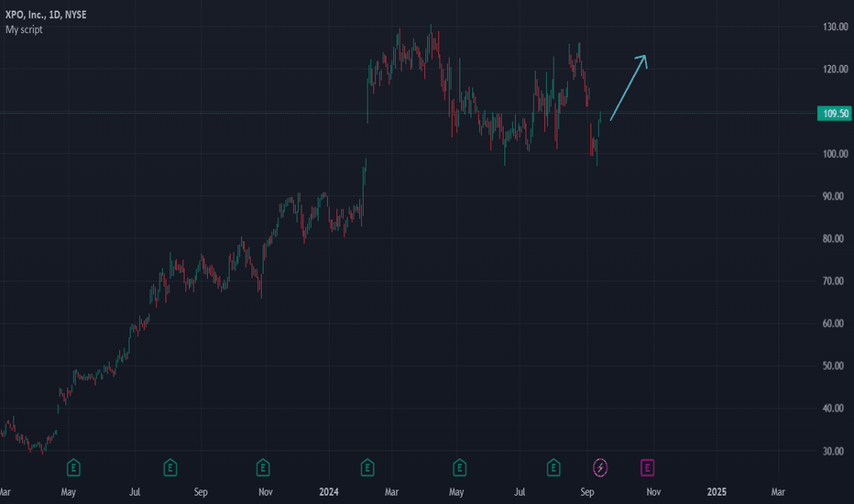Viewport: 854px width, 504px height.
Task: Open the earnings marker between Jul and Sep 2023
Action: tap(170, 467)
